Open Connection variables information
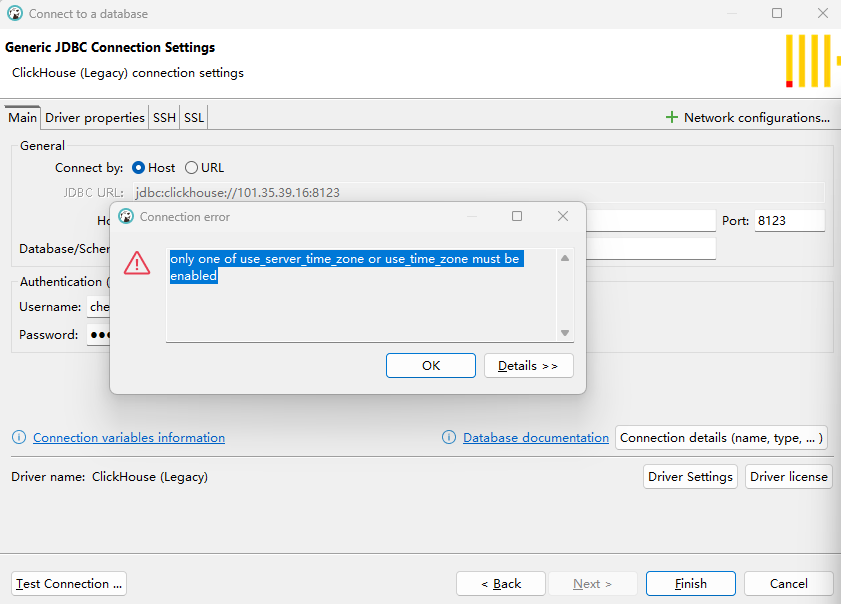Screen dimensions: 841x604 (128, 437)
